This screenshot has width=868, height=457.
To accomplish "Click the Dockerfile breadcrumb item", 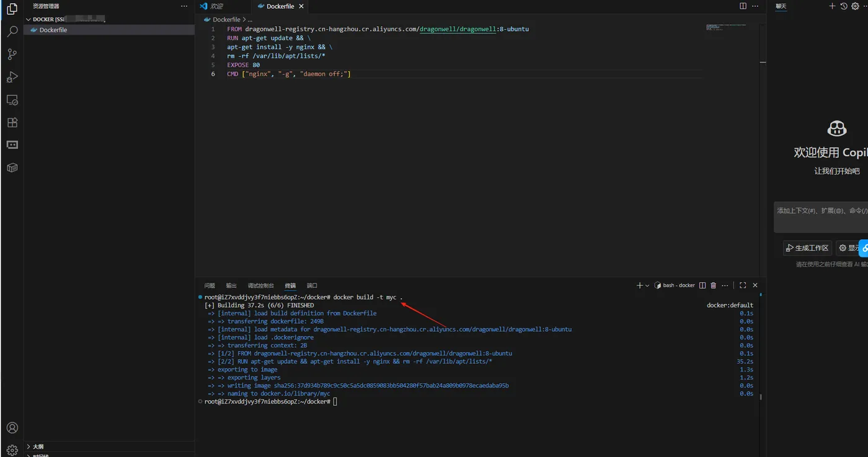I will coord(226,19).
